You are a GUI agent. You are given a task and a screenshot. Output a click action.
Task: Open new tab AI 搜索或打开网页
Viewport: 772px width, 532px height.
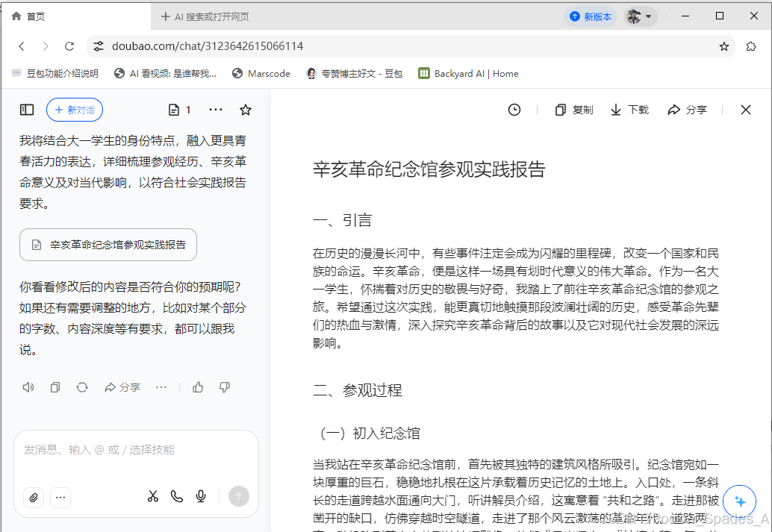[x=205, y=16]
